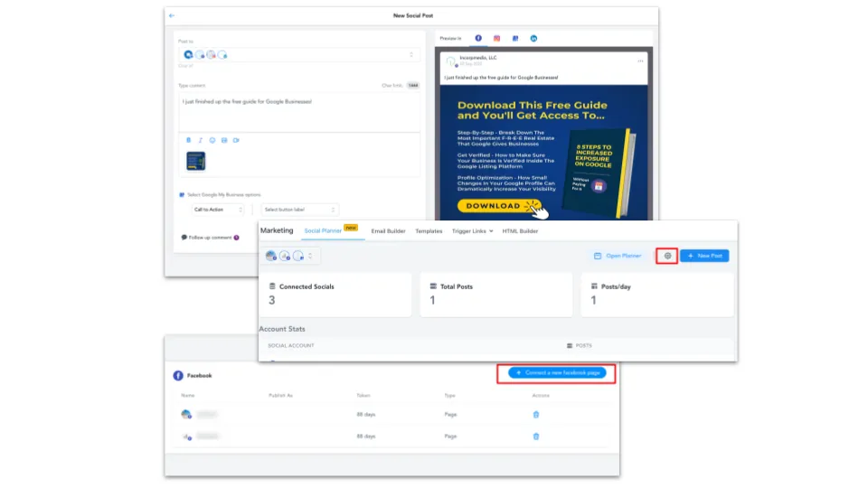Open the Call to Action dropdown
This screenshot has height=488, width=868.
click(218, 210)
